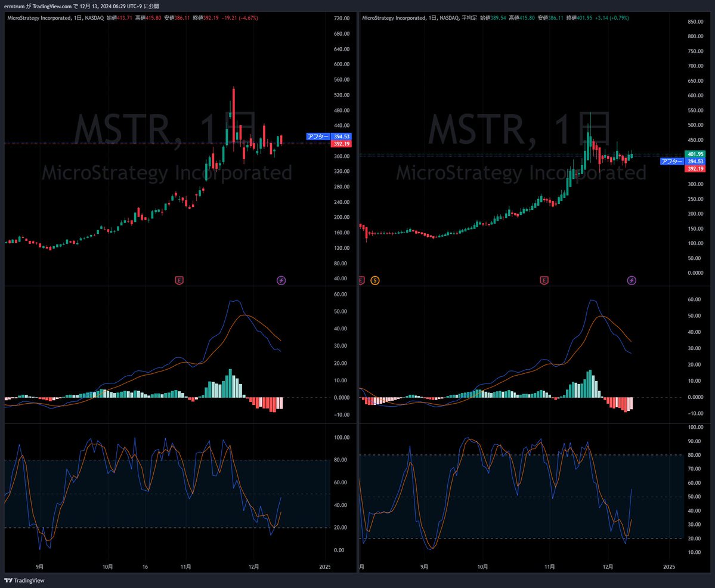Viewport: 715px width, 588px height.
Task: Click the November earnings E marker on the Heikin Ashi chart
Action: click(544, 280)
